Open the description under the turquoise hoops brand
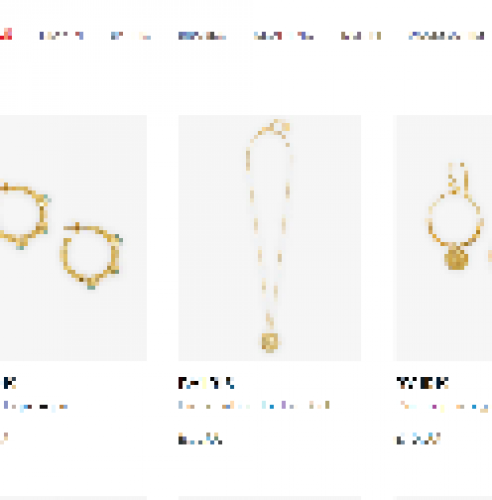The image size is (492, 500). 35,406
